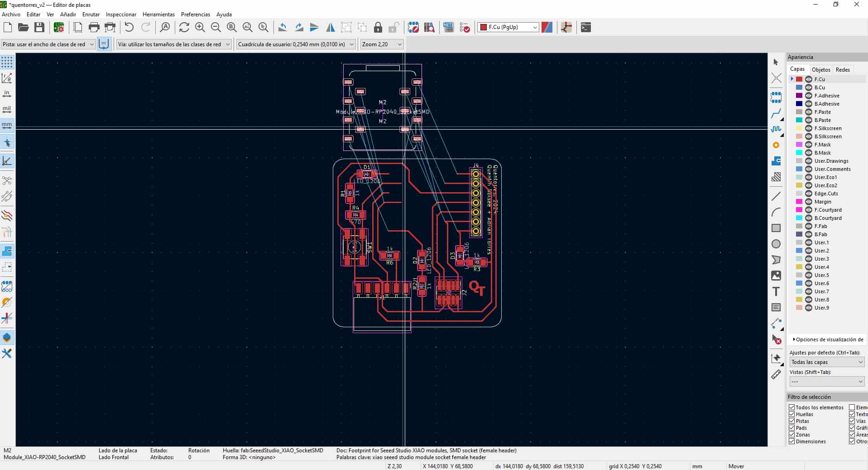Run the Design Rules Checker icon
The image size is (868, 470).
coord(465,27)
